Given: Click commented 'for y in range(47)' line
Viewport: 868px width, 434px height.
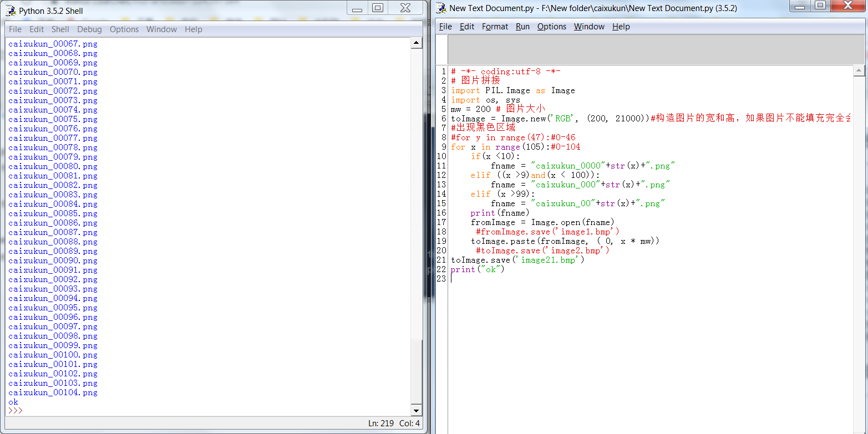Looking at the screenshot, I should [x=513, y=137].
